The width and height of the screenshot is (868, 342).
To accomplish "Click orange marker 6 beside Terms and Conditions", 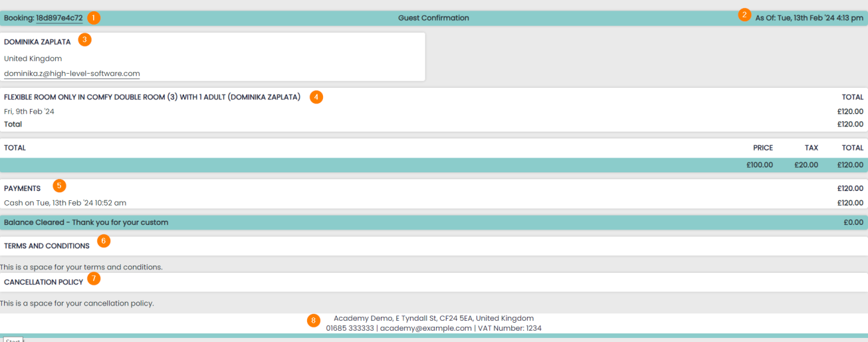I will (104, 241).
